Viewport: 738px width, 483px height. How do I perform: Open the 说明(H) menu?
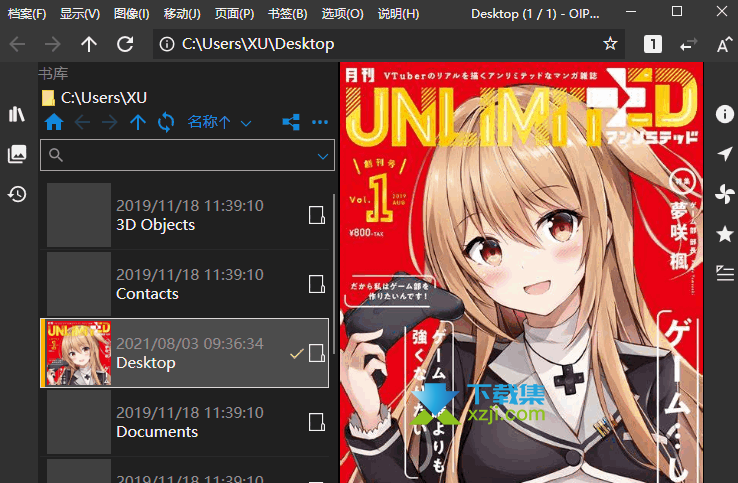[399, 14]
